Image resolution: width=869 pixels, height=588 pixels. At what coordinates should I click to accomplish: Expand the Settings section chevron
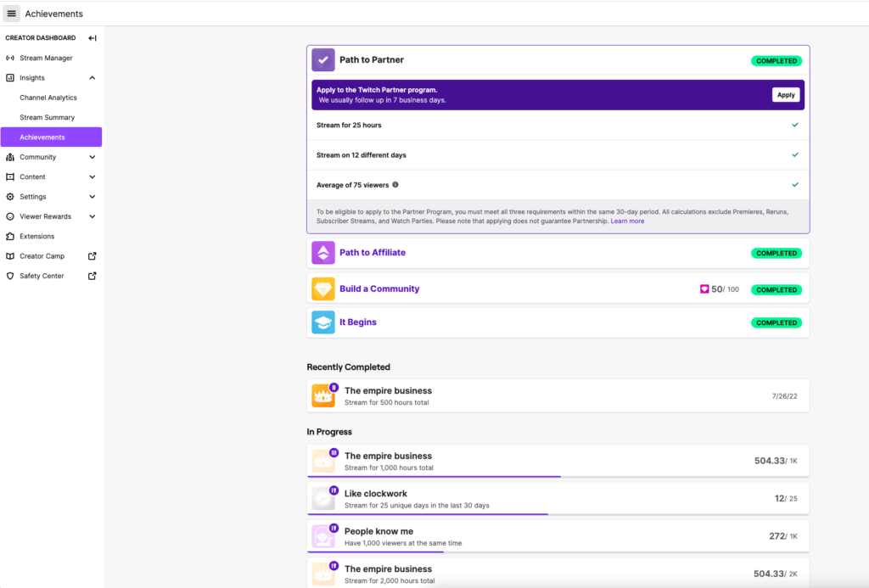(x=92, y=197)
